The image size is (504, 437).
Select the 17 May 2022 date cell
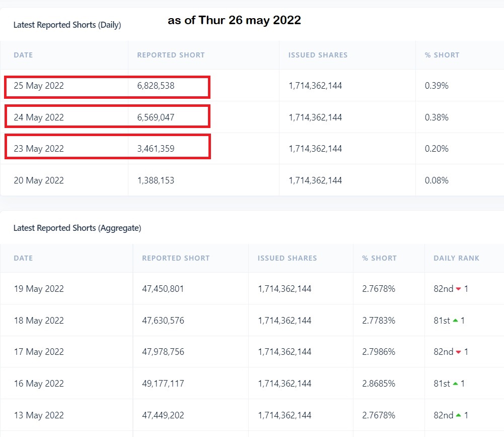(x=39, y=352)
